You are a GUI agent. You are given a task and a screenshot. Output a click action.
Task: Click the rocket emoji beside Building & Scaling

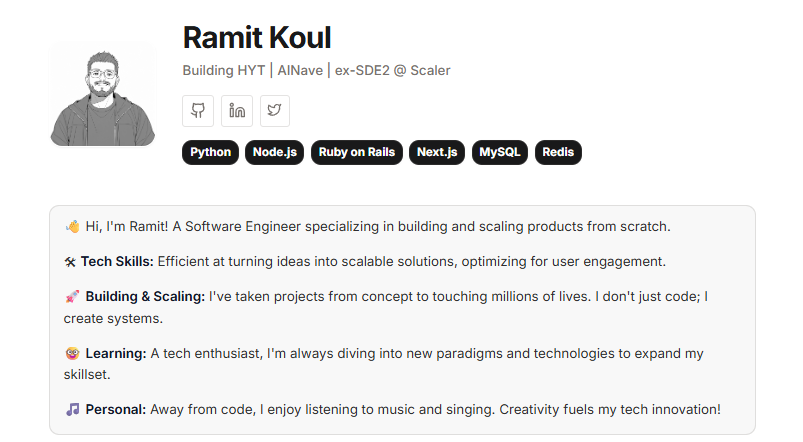(x=72, y=297)
